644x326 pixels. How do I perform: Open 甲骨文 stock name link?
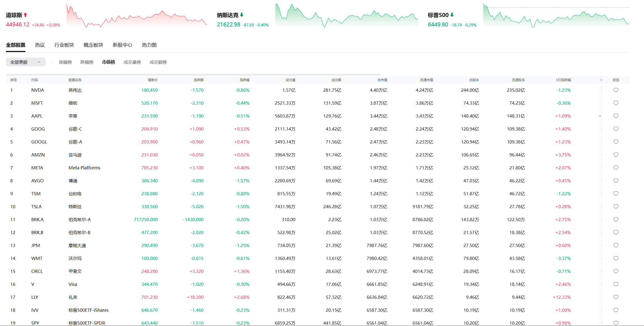tap(75, 271)
